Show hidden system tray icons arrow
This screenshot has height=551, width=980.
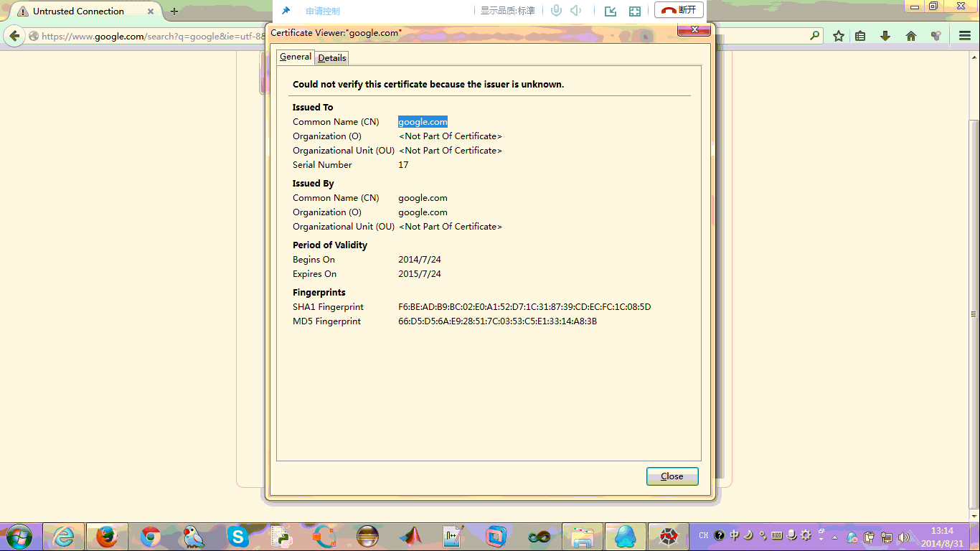coord(834,537)
